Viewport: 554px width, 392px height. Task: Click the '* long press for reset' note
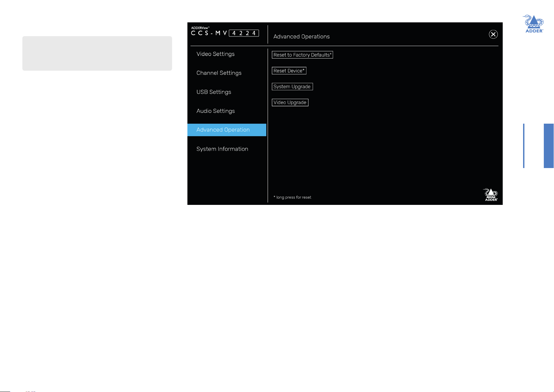click(x=292, y=197)
